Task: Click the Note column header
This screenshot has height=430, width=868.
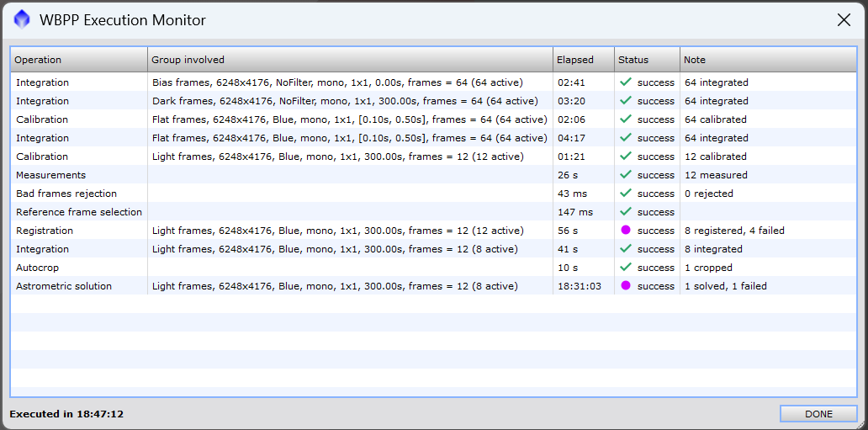Action: point(767,60)
